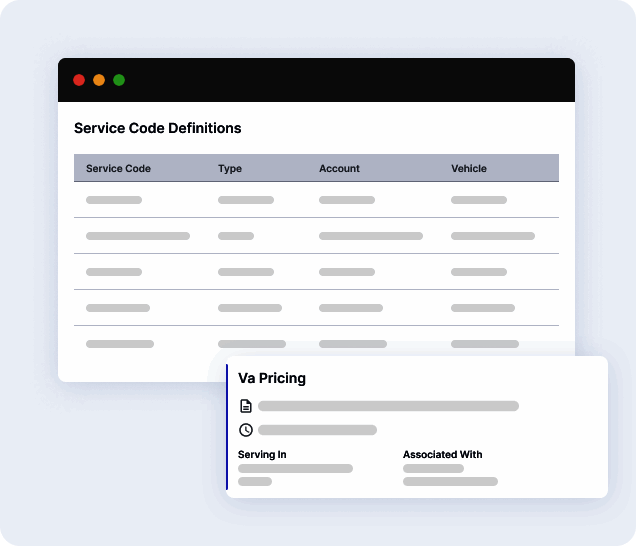
Task: Click the green maximize window dot
Action: click(x=119, y=80)
